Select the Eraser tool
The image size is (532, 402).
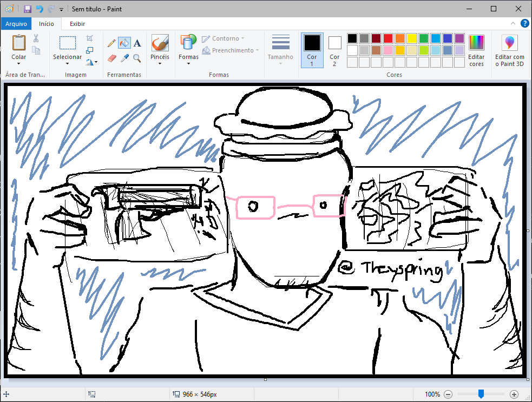111,58
